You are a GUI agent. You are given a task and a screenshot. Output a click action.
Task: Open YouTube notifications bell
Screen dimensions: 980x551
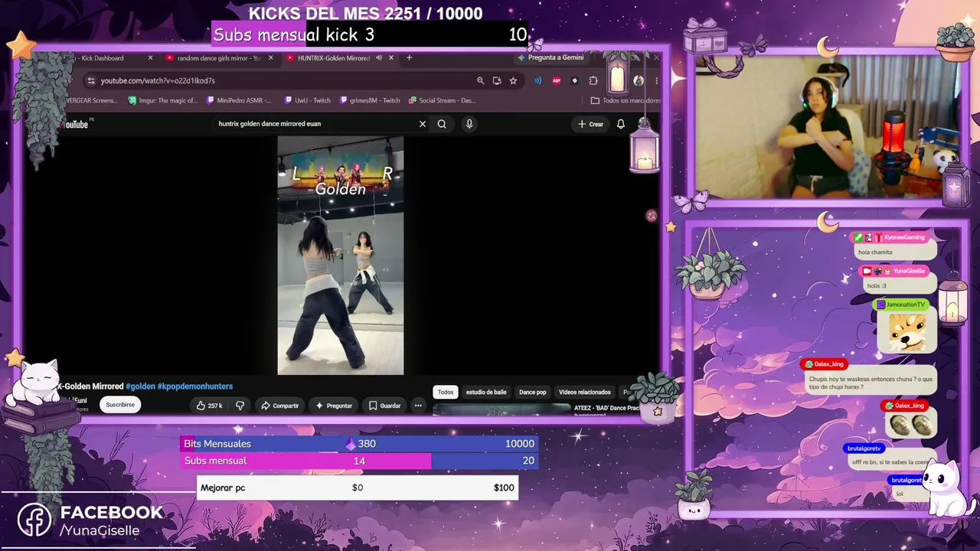pos(621,124)
